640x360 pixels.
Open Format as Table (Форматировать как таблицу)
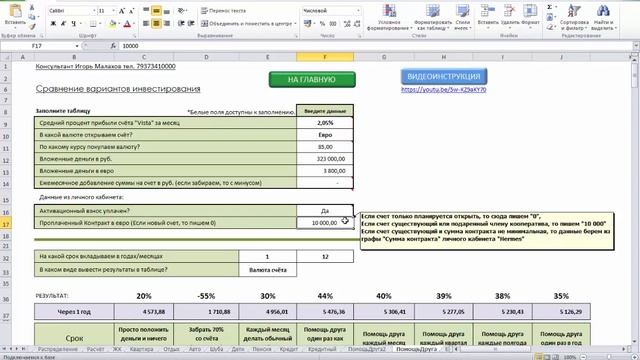[433, 17]
